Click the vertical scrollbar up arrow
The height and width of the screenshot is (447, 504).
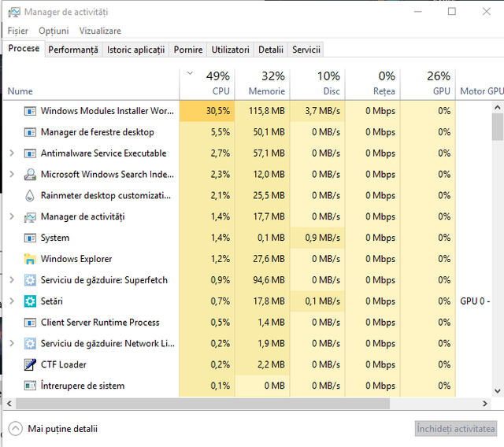tap(497, 107)
